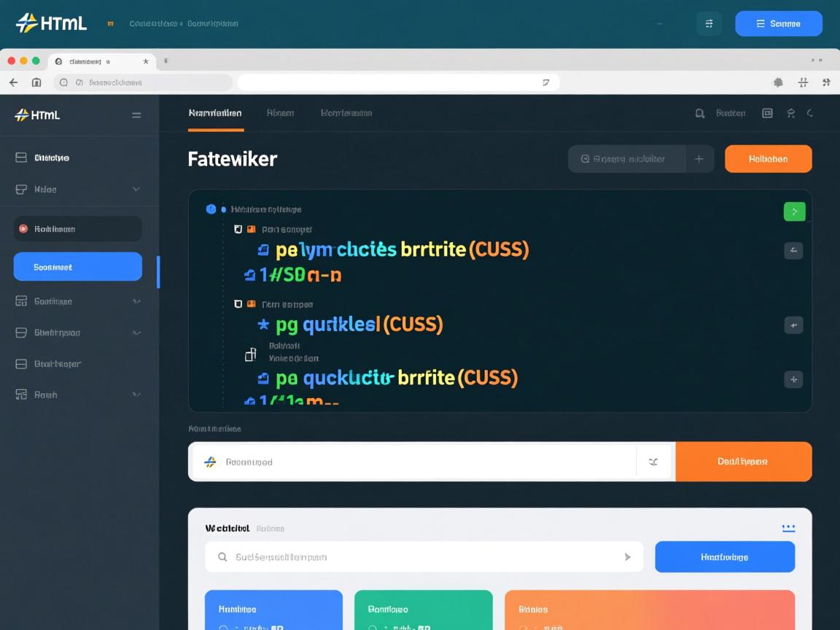Viewport: 840px width, 630px height.
Task: Expand the last sidebar item's chevron
Action: click(x=136, y=394)
